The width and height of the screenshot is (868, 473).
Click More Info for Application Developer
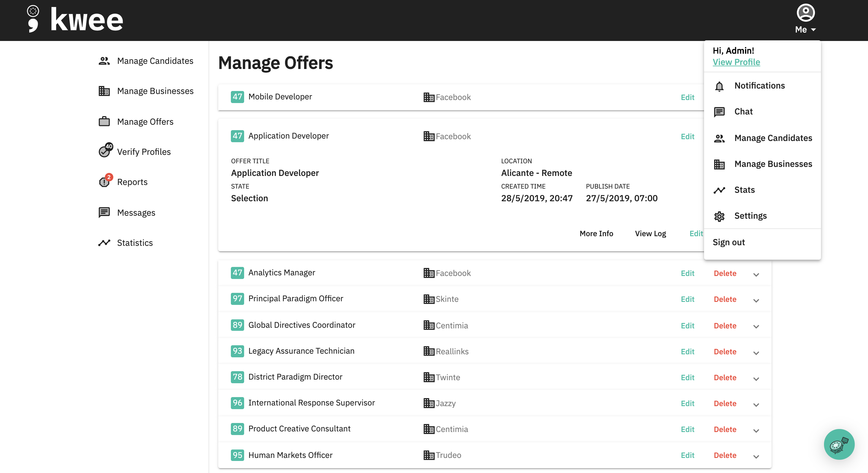[596, 233]
